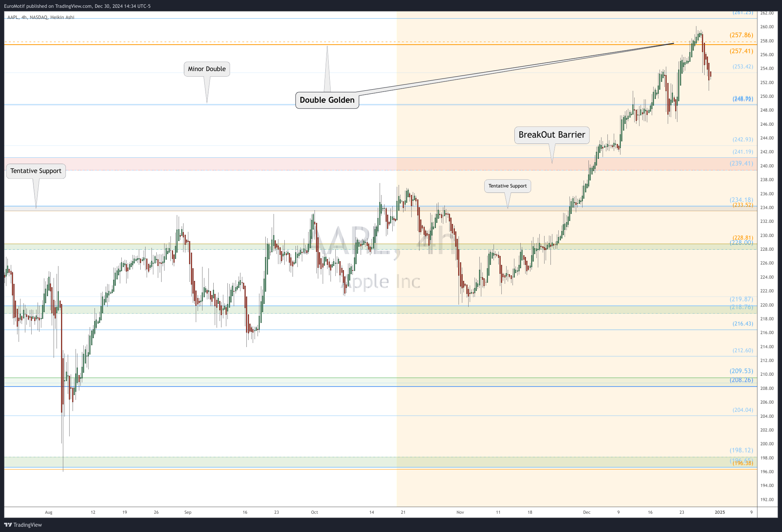Screen dimensions: 782x532
Task: Click the (239.41) level label
Action: [x=741, y=163]
